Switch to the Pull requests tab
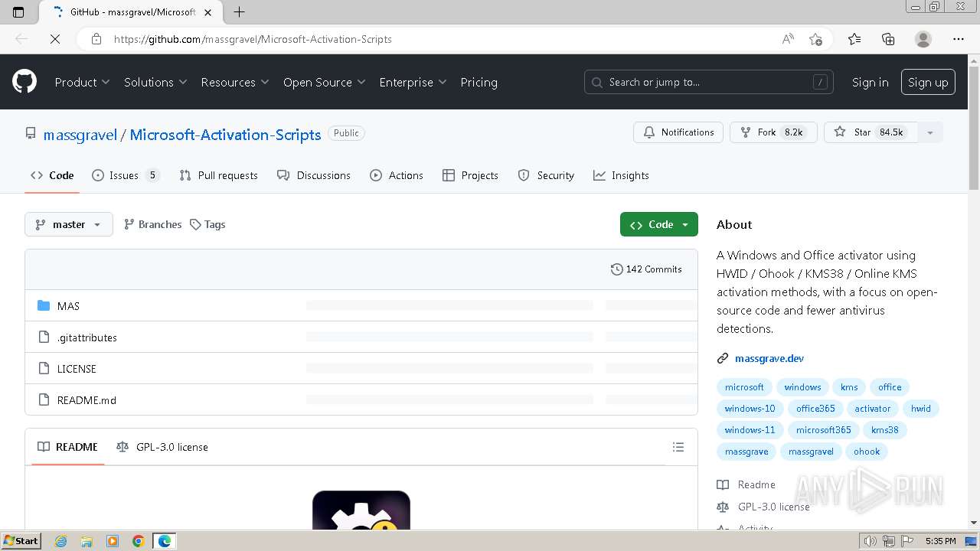This screenshot has height=551, width=980. click(x=218, y=175)
